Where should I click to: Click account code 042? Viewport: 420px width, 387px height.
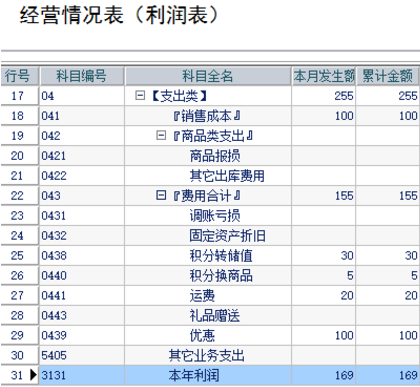point(51,136)
